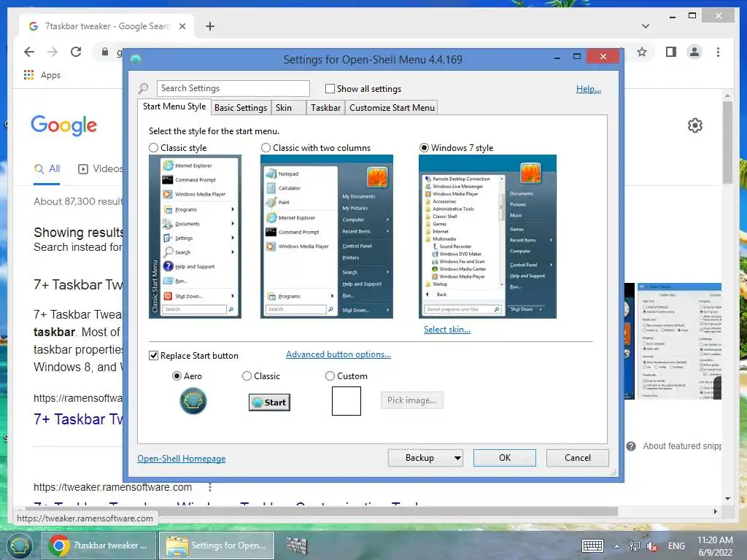
Task: Click the About featured snippets help icon
Action: coord(631,446)
